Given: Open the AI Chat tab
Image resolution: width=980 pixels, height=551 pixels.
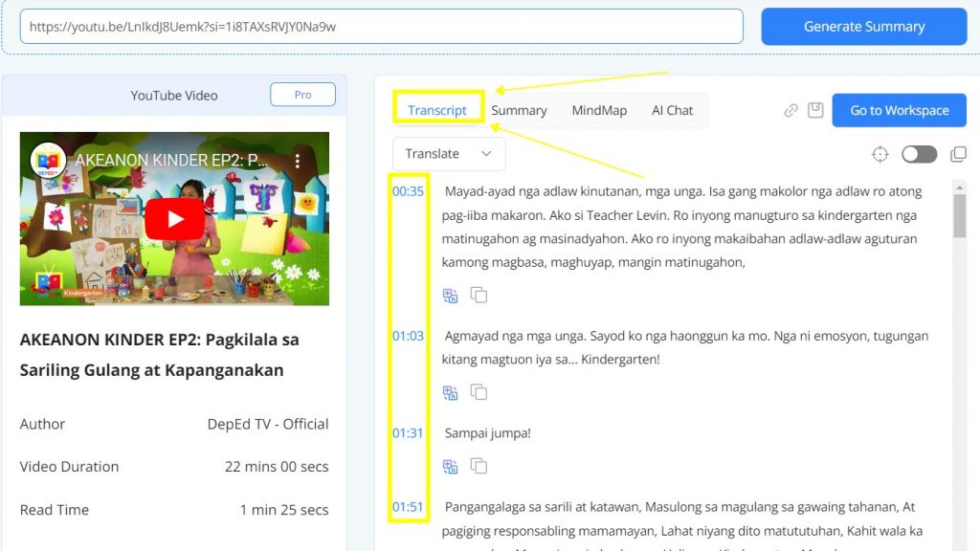Looking at the screenshot, I should 673,110.
